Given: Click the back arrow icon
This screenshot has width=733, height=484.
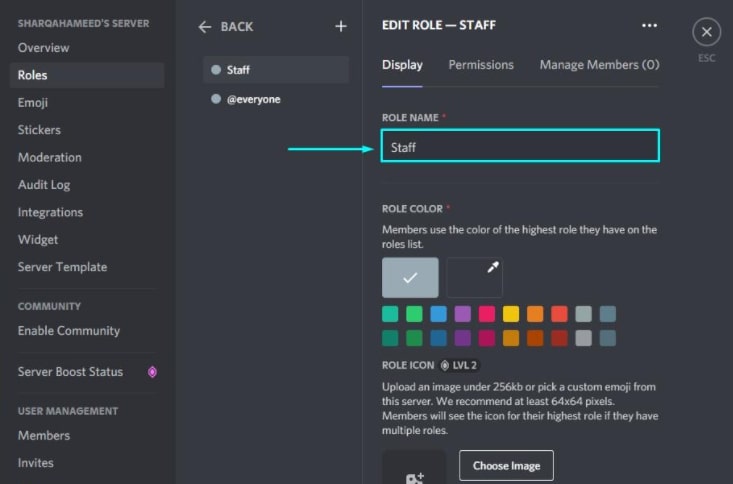Looking at the screenshot, I should (x=205, y=27).
